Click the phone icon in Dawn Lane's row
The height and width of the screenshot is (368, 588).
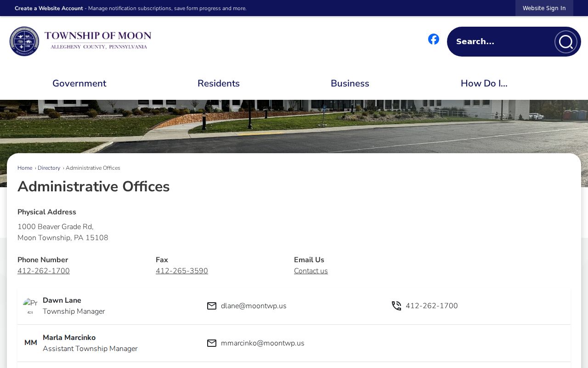(396, 306)
